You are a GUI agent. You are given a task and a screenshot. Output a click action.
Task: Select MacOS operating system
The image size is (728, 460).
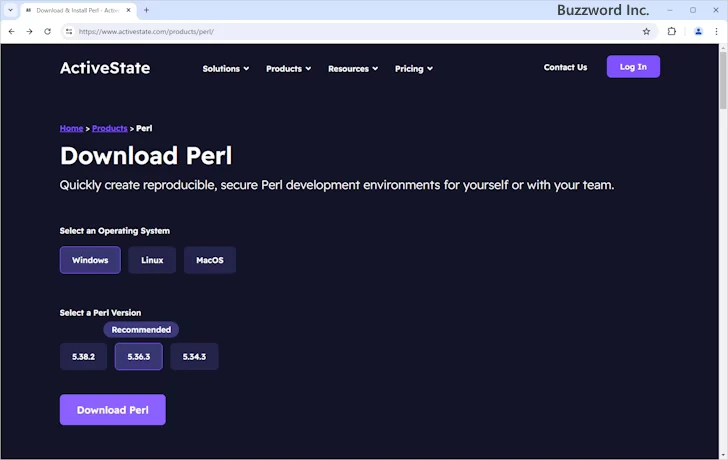point(210,260)
